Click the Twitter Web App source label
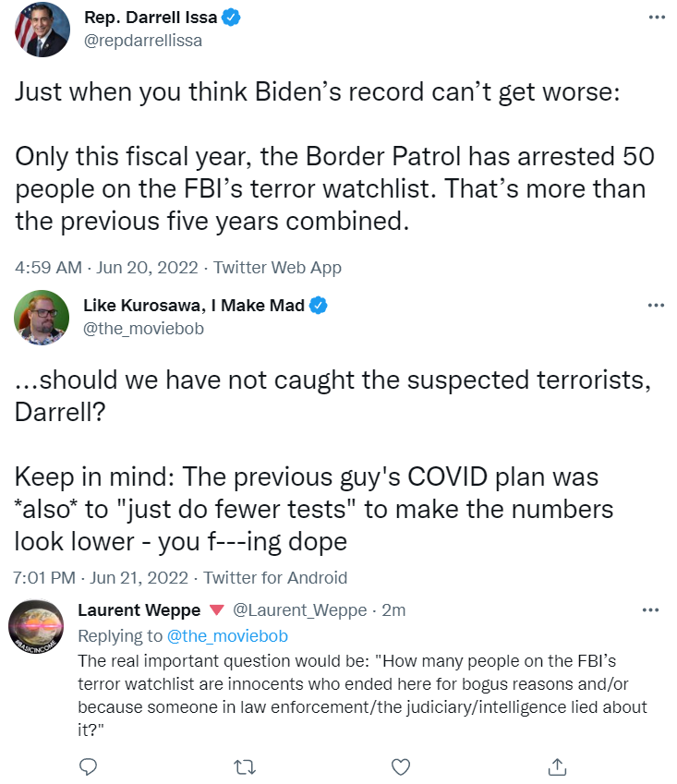Screen dimensions: 677x784 coord(277,268)
